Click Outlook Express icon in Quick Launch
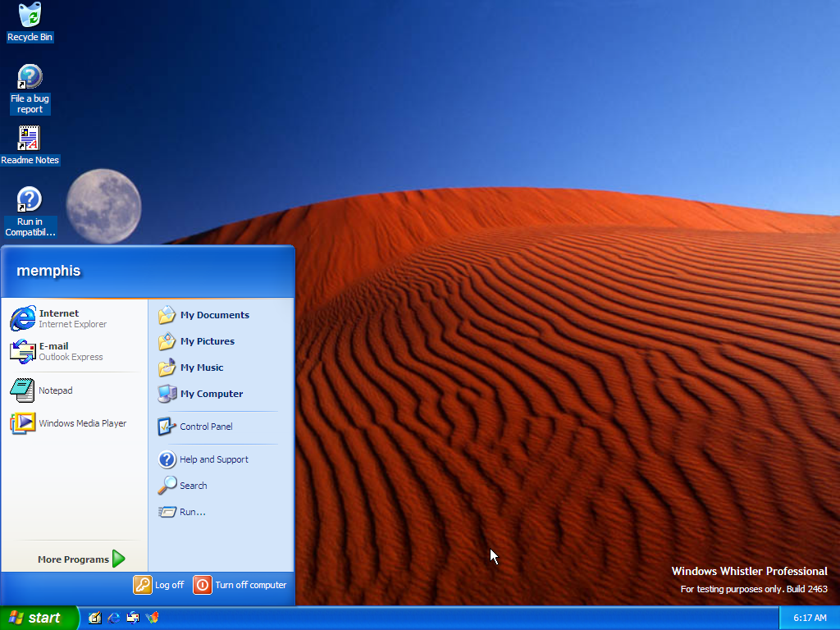The height and width of the screenshot is (630, 840). point(132,618)
